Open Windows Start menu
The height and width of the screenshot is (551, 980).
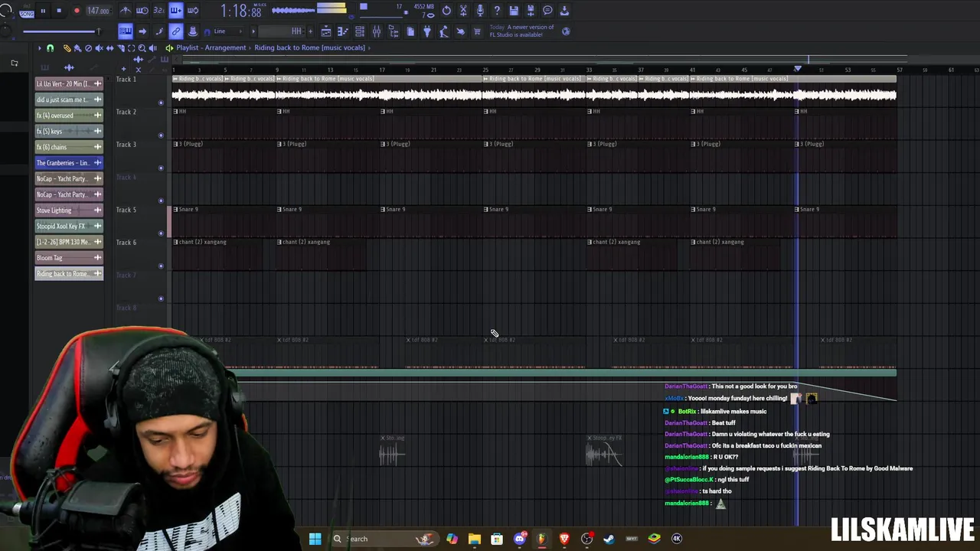point(315,539)
